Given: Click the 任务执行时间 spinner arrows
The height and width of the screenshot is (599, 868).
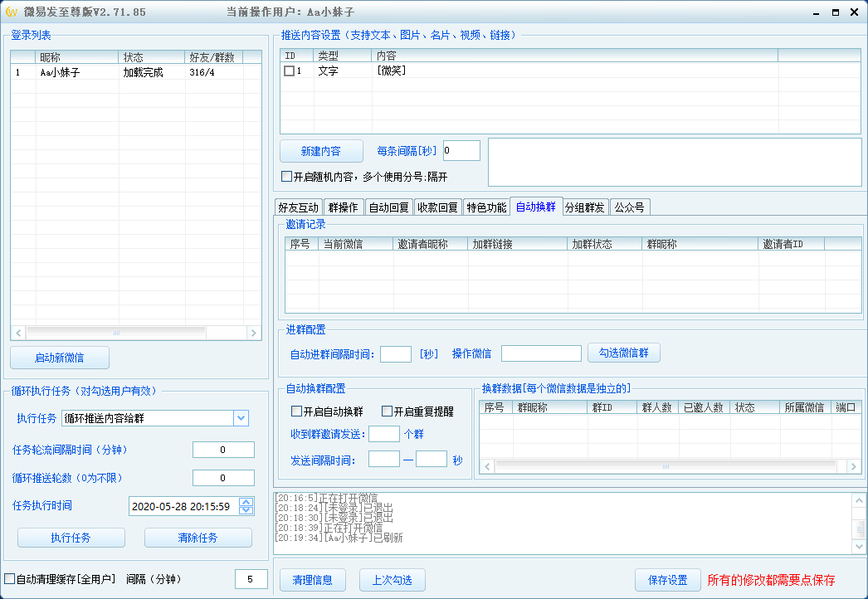Looking at the screenshot, I should tap(246, 506).
